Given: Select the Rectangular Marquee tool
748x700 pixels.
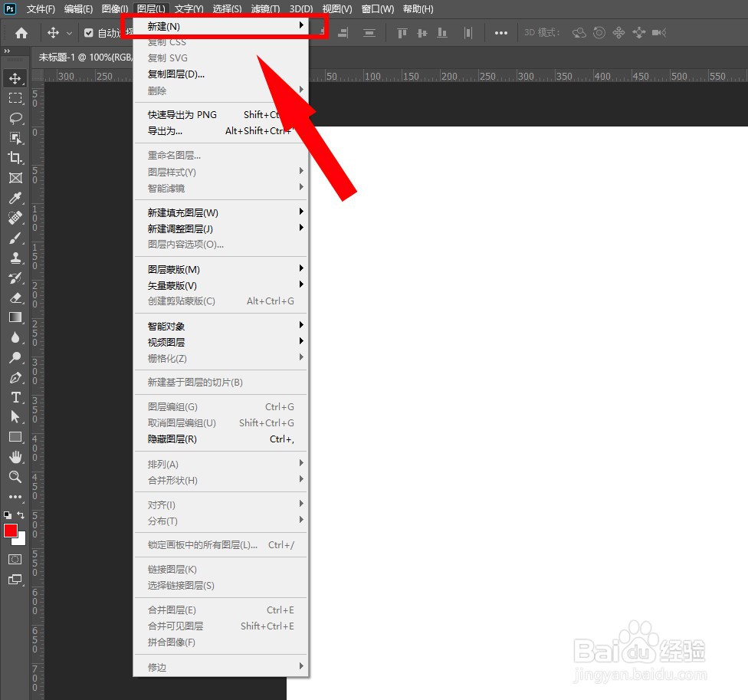Looking at the screenshot, I should click(x=15, y=98).
